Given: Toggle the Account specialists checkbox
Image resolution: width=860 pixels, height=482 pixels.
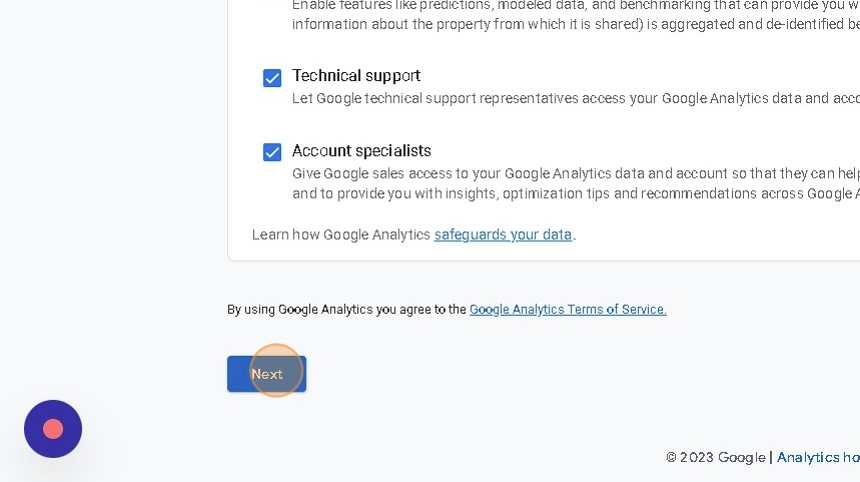Looking at the screenshot, I should point(272,152).
